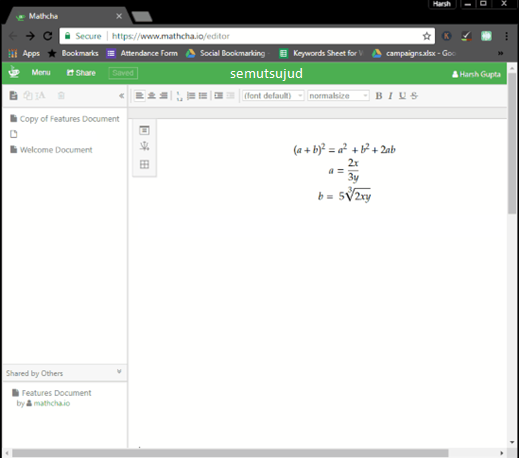
Task: Align text center
Action: [152, 96]
